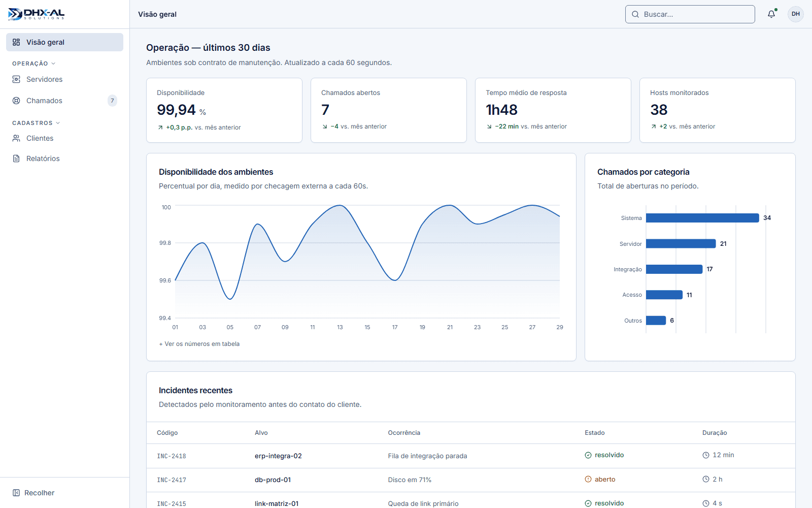
Task: Click the clock icon beside 12 min
Action: (706, 455)
